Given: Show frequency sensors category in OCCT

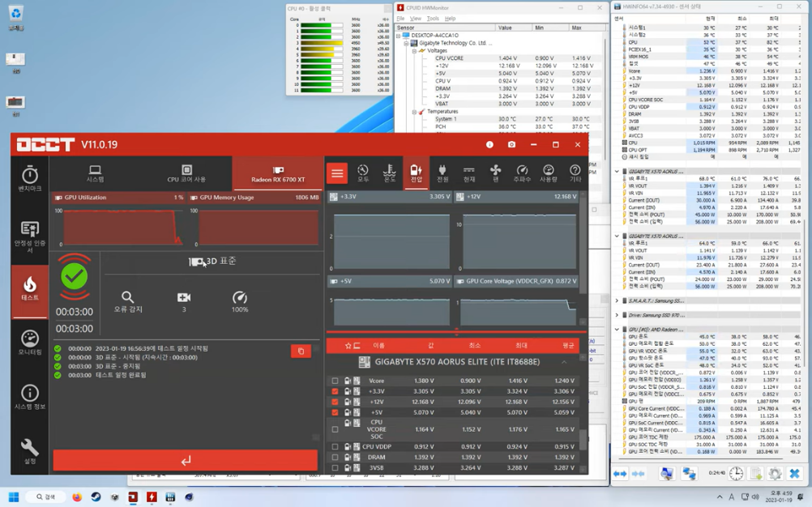Looking at the screenshot, I should (522, 173).
